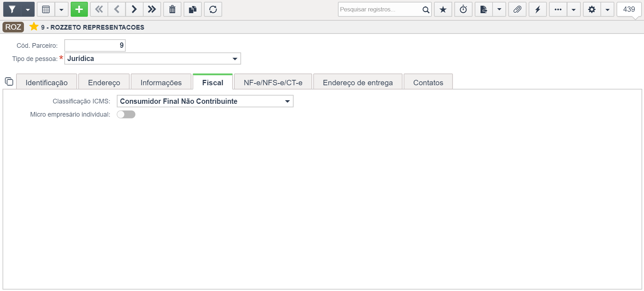Duplicate the current record
Viewport: 644px width, 291px height.
193,9
